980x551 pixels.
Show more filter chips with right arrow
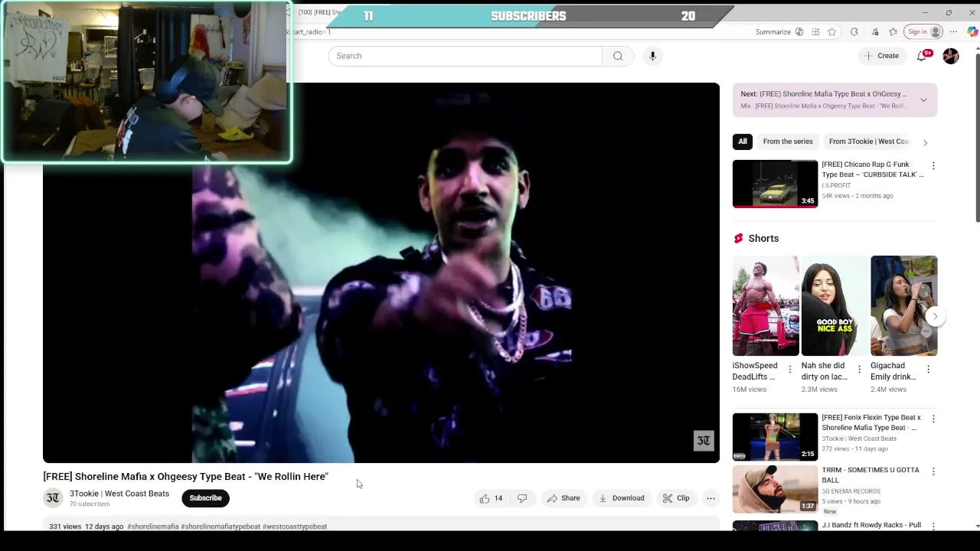(925, 142)
